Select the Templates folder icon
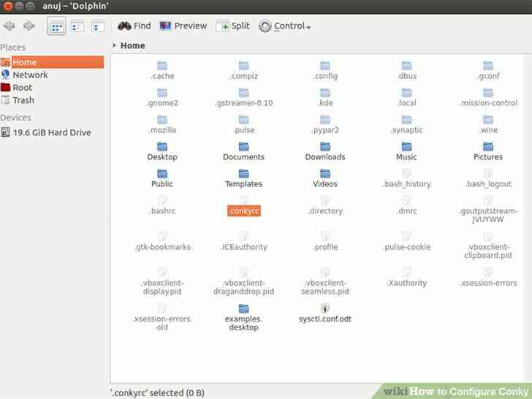This screenshot has width=532, height=399. point(243,174)
